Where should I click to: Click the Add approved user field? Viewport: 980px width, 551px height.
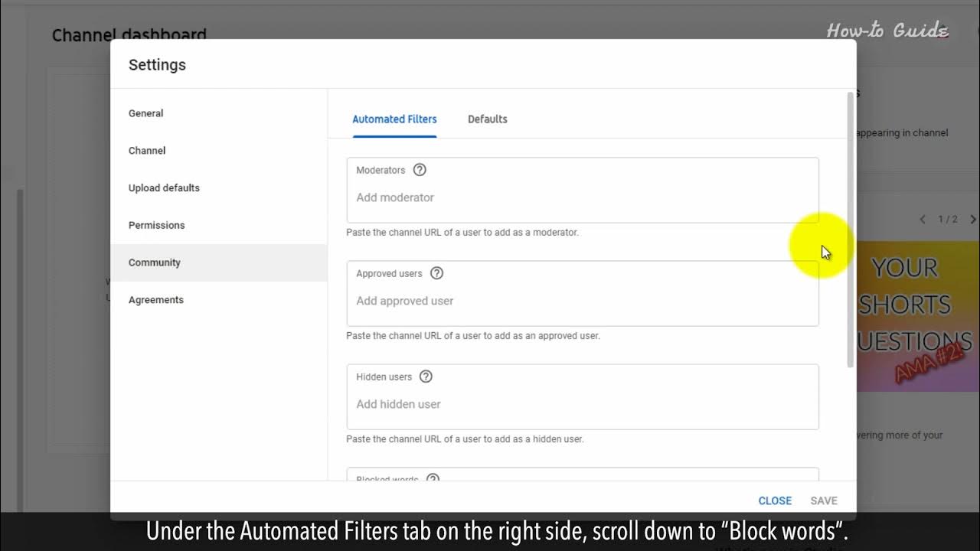(582, 301)
